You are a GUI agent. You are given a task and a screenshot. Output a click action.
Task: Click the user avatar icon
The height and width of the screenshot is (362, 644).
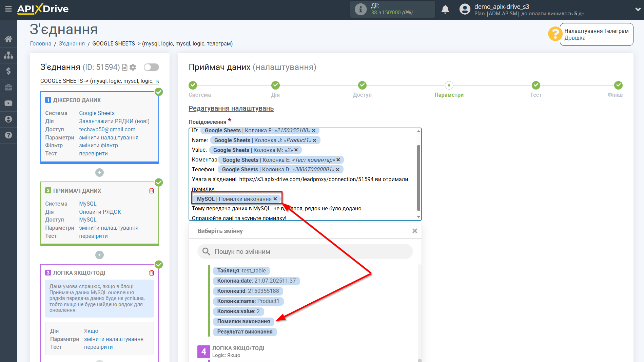pos(465,9)
